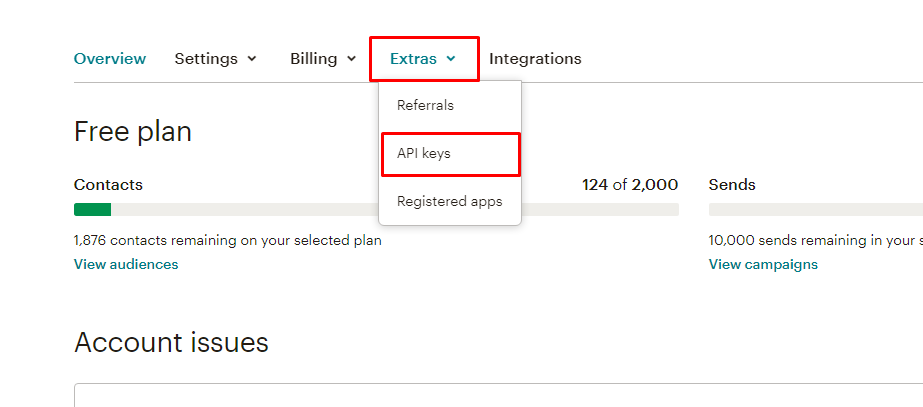Viewport: 923px width, 407px height.
Task: Click the View audiences link
Action: [126, 264]
